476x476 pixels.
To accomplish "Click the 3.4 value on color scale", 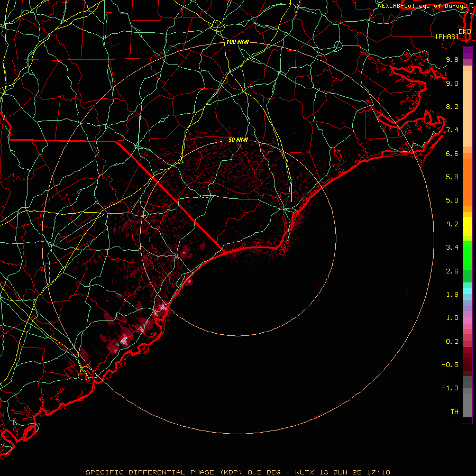I will pos(452,248).
